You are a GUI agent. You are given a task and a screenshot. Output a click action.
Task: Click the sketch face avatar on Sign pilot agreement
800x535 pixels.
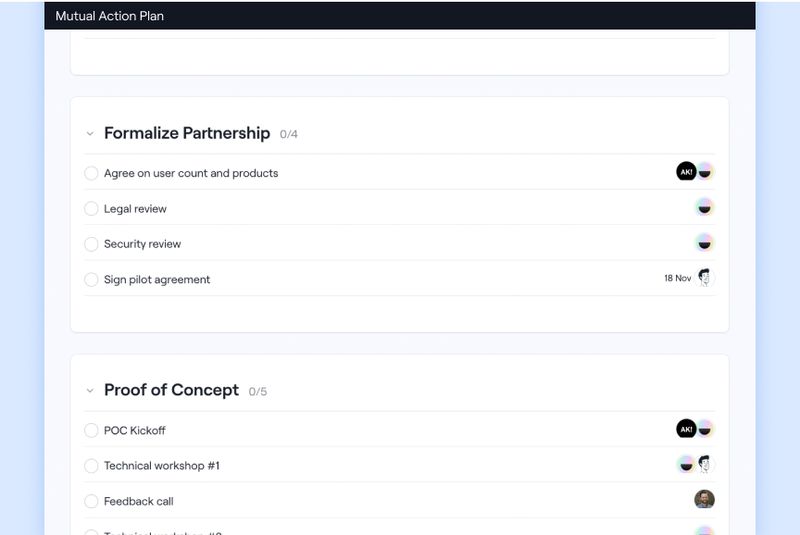click(x=706, y=278)
